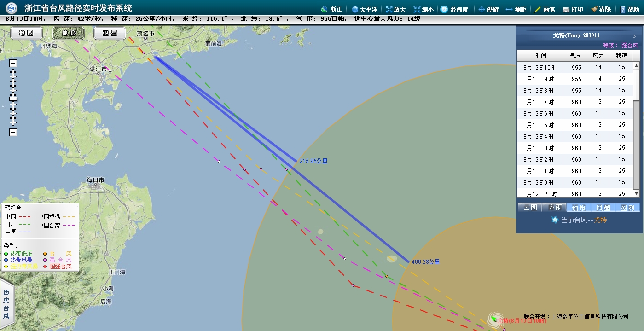Click the 浙江 globe toolbar icon
The height and width of the screenshot is (331, 644).
coord(325,9)
